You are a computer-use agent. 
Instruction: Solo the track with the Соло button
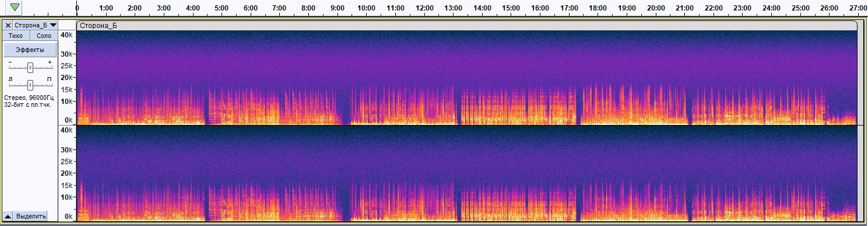tap(44, 36)
